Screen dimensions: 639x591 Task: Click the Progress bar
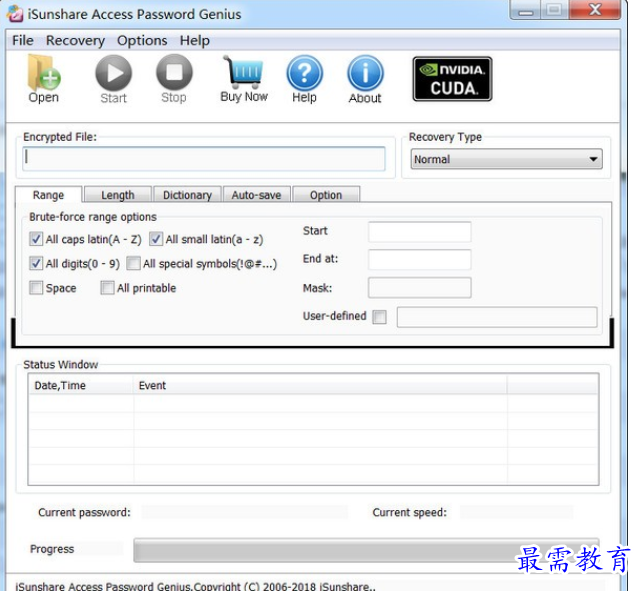coord(366,550)
